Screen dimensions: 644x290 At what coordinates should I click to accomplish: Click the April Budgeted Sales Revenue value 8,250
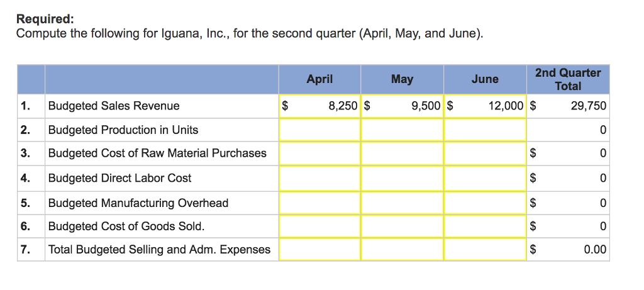point(343,106)
